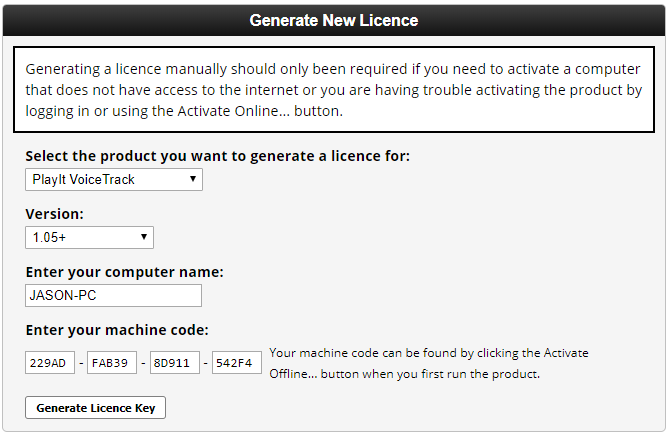Click the dash between 229AD and FAB39

coord(81,363)
